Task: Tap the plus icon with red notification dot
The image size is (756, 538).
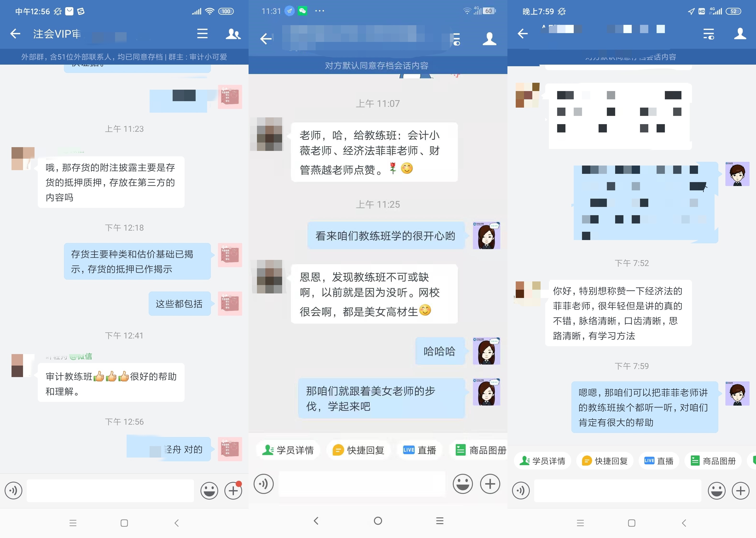Action: [233, 490]
